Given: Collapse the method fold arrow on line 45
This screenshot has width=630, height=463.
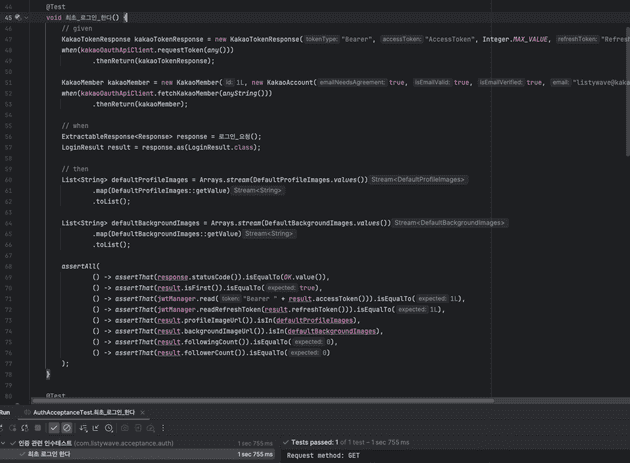Looking at the screenshot, I should (26, 18).
